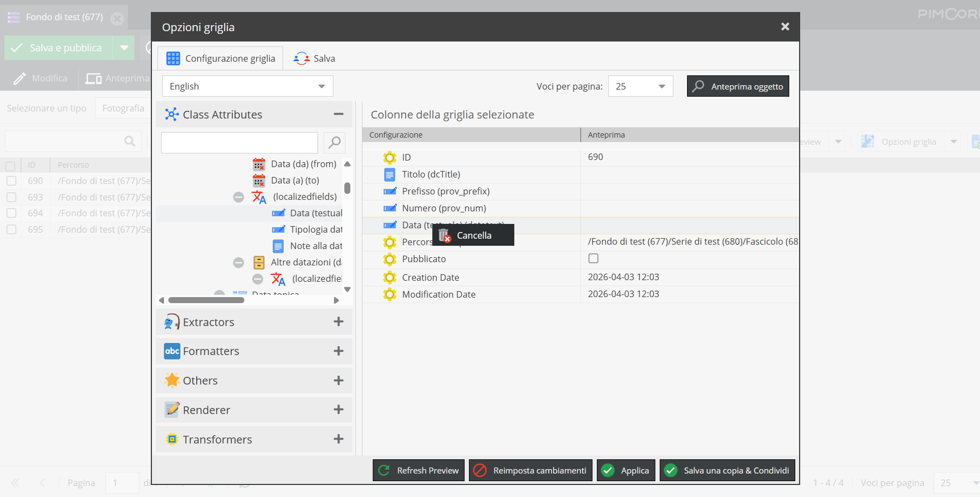The width and height of the screenshot is (980, 497).
Task: Click the trash icon in Cancella menu
Action: 444,235
